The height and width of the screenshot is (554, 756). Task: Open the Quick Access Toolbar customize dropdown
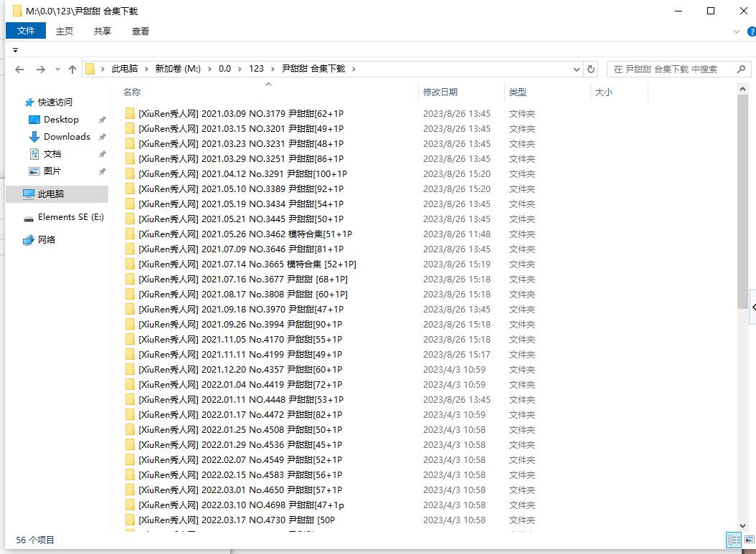tap(16, 50)
